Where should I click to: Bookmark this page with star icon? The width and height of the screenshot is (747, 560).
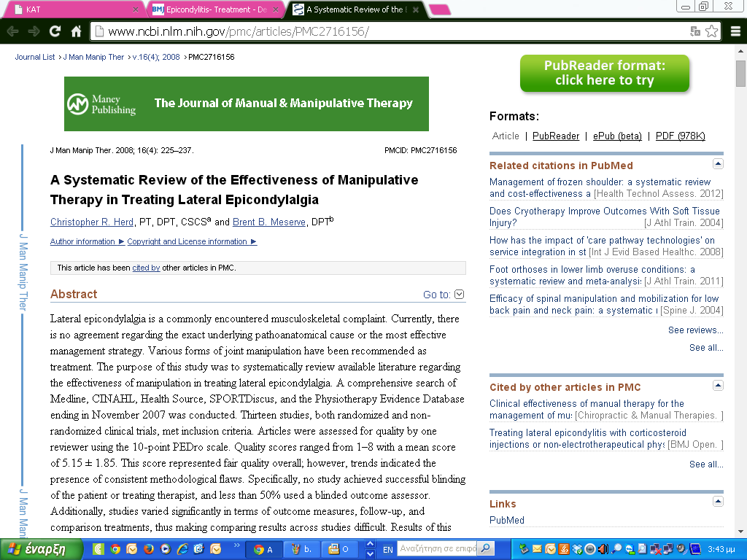coord(712,31)
